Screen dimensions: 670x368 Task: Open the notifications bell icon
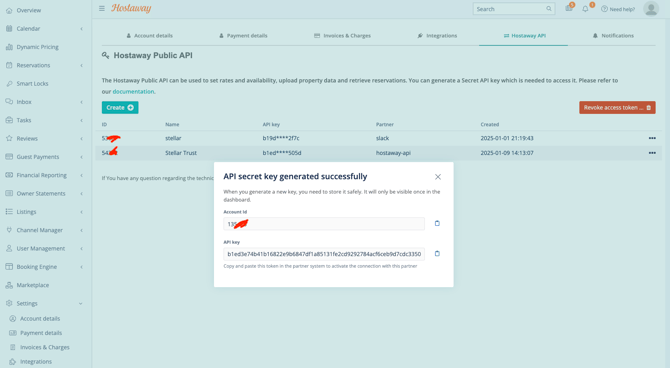coord(585,9)
